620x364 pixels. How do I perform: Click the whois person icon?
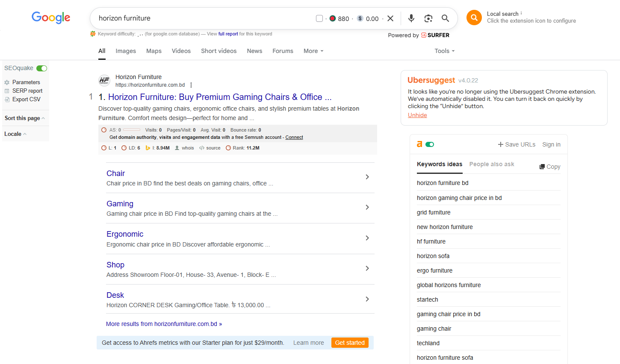coord(177,148)
